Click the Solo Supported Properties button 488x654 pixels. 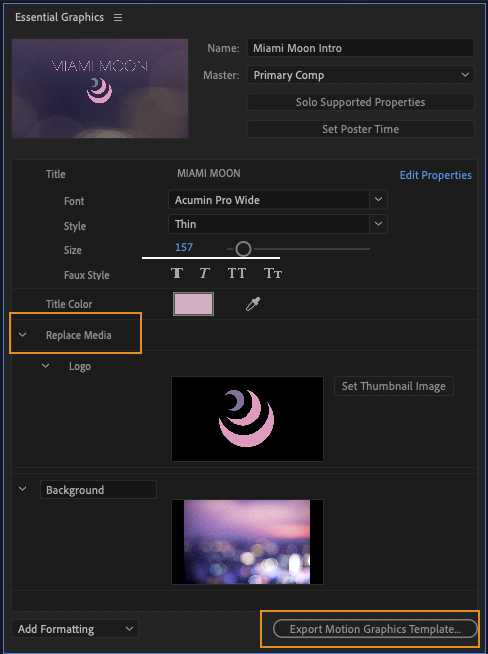click(360, 102)
